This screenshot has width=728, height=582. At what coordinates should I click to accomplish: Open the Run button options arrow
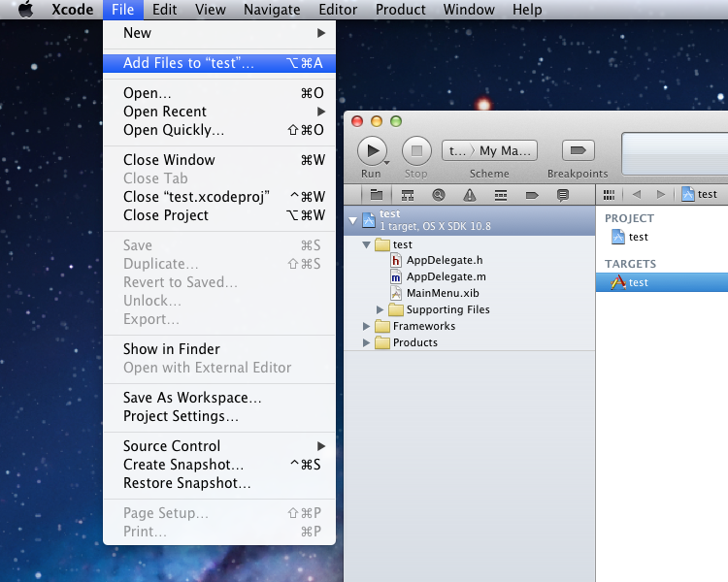point(386,163)
